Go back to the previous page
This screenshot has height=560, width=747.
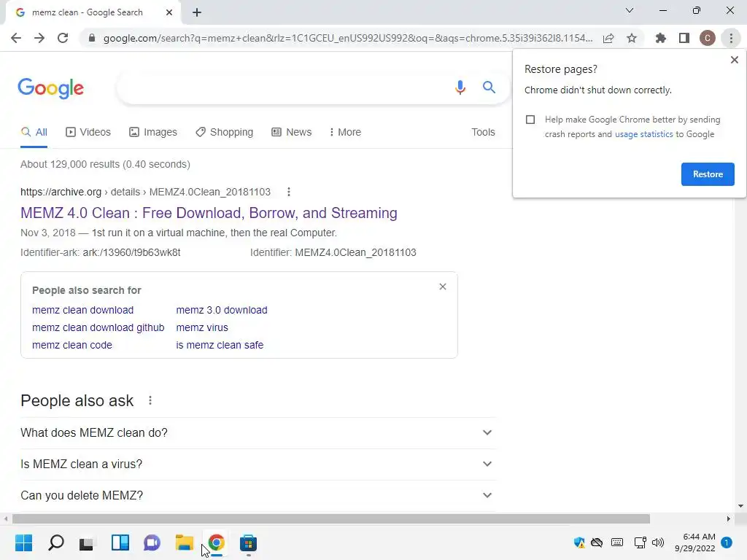[x=16, y=38]
